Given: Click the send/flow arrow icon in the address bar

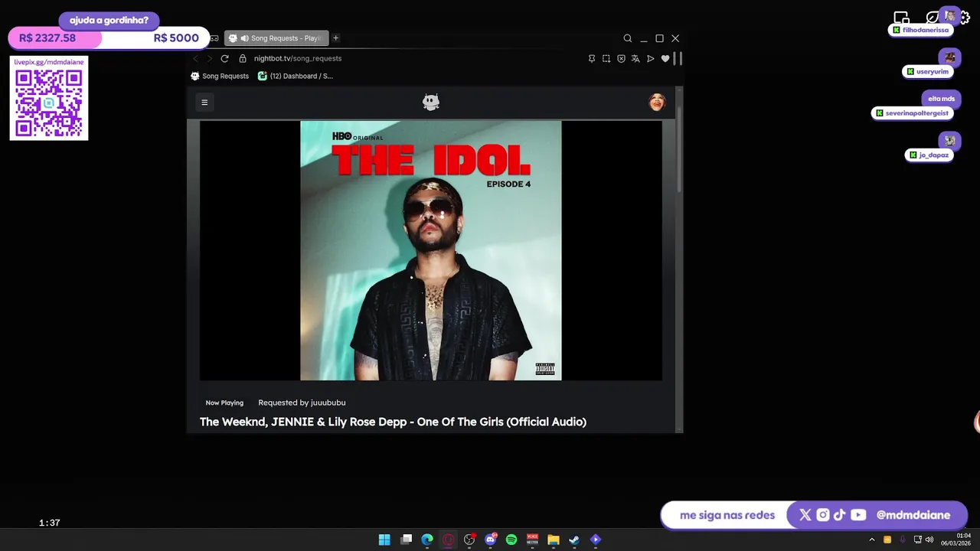Looking at the screenshot, I should (651, 58).
